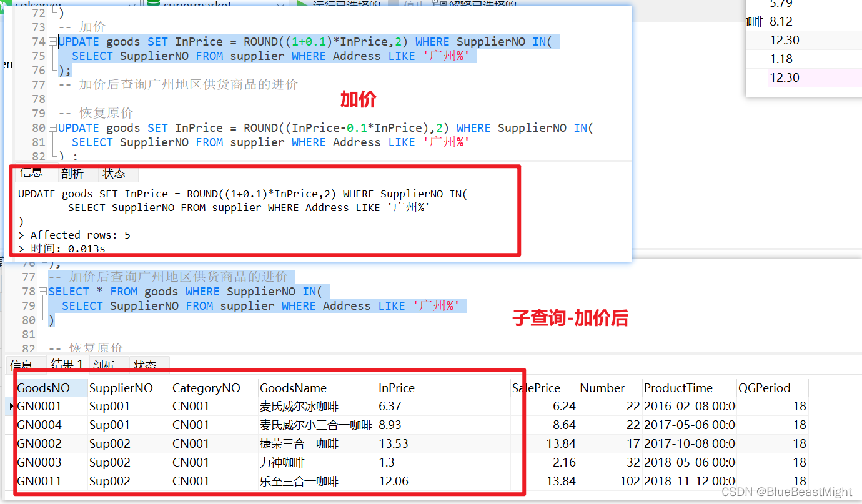Click QGPeriod 18 in the GN0003 row
The image size is (862, 504).
pyautogui.click(x=773, y=463)
